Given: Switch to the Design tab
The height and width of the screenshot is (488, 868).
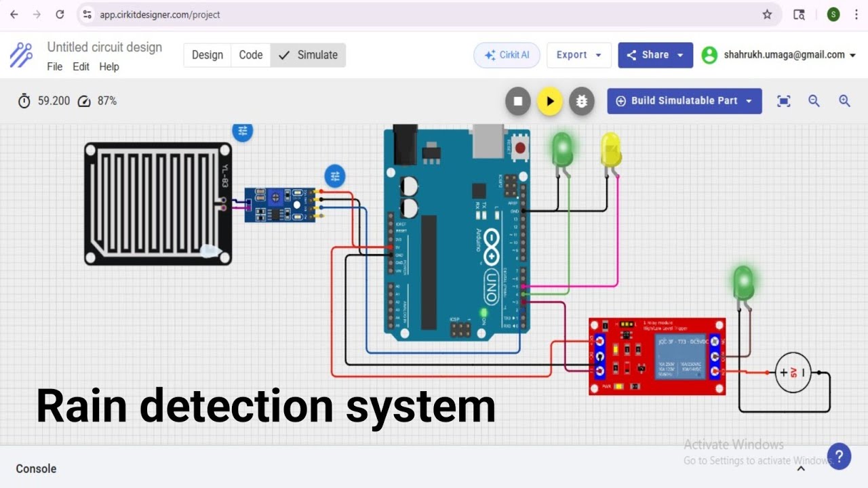Looking at the screenshot, I should pyautogui.click(x=207, y=55).
